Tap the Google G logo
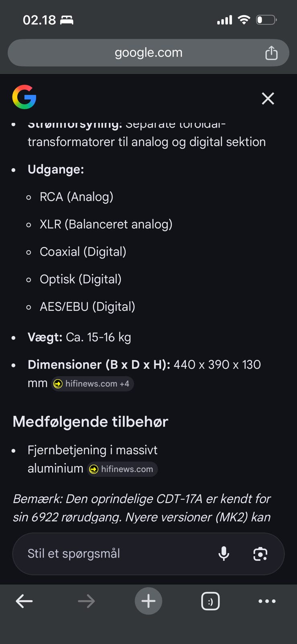Image resolution: width=297 pixels, height=644 pixels. click(25, 97)
